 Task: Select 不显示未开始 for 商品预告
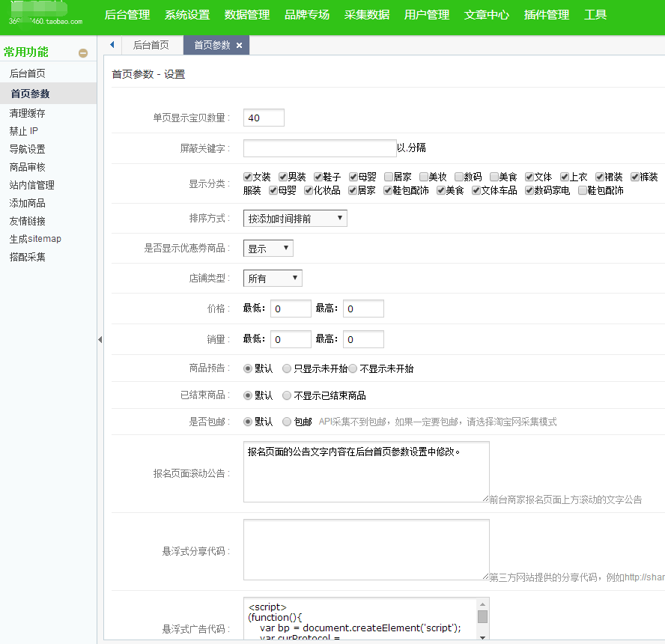[353, 368]
